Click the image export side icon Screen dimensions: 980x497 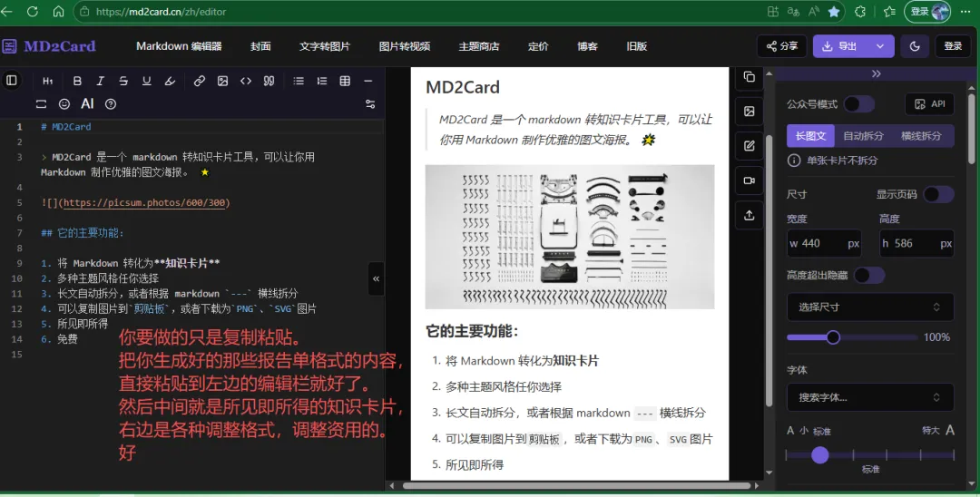tap(750, 112)
